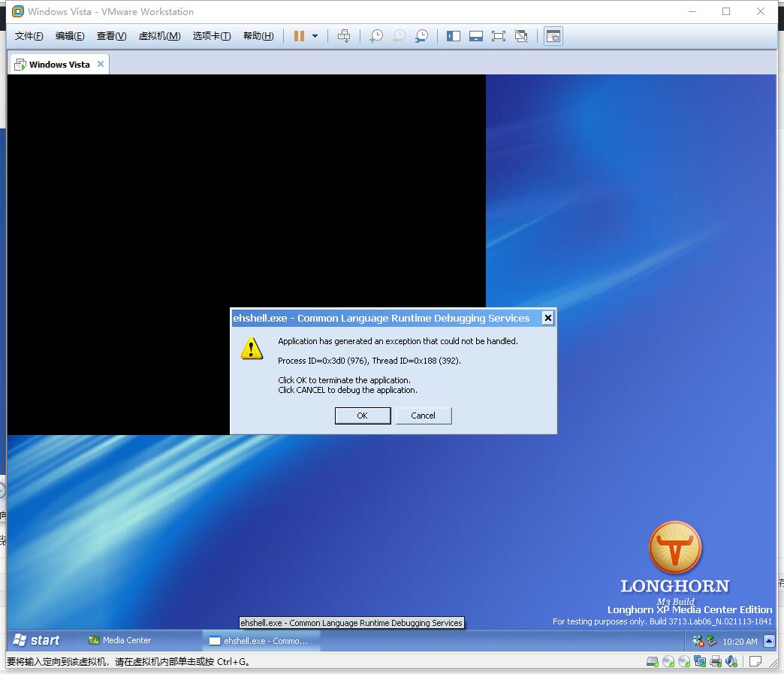Toggle the thumbnail bar icon in toolbar
Viewport: 784px width, 674px height.
475,36
